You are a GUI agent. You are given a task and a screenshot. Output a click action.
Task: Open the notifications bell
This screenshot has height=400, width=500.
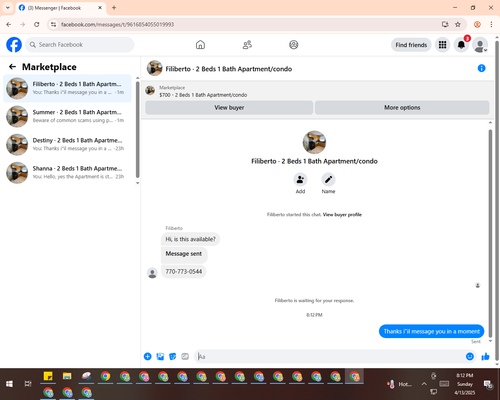[x=461, y=45]
